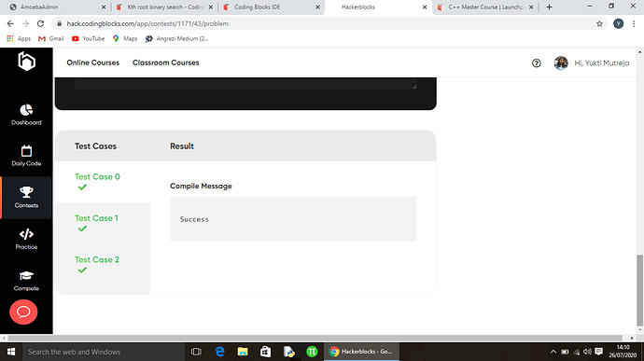Select the Contests trophy icon
This screenshot has height=361, width=644.
26,192
